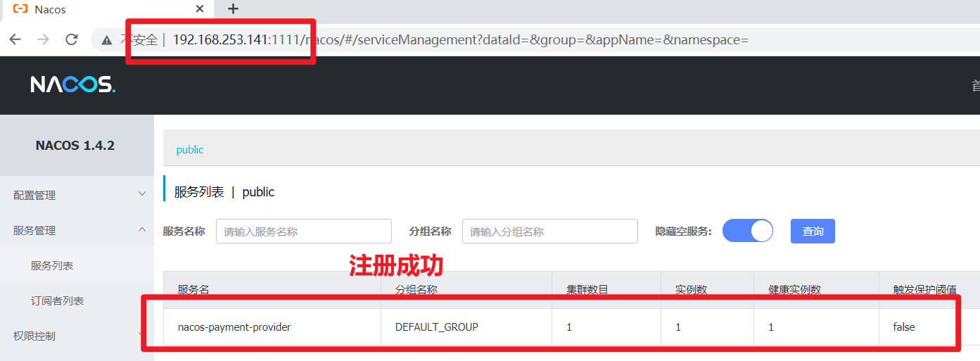The height and width of the screenshot is (361, 980).
Task: Open a new browser tab
Action: coord(234,9)
